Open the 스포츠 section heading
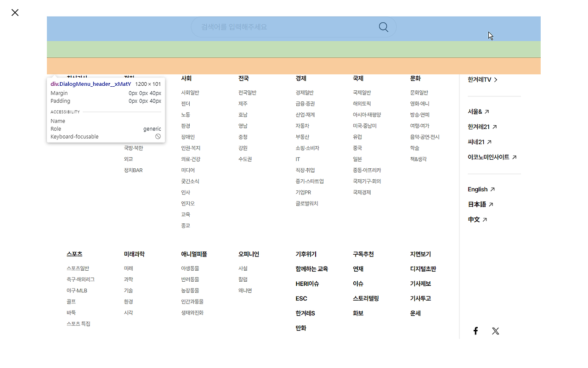Viewport: 588px width, 368px height. click(x=74, y=254)
